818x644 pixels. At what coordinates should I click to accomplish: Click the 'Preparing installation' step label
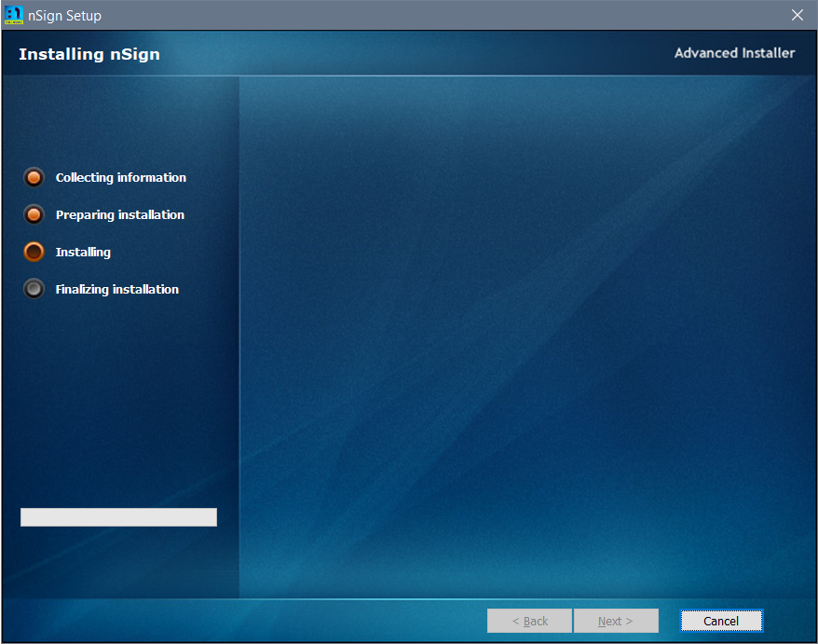[120, 215]
